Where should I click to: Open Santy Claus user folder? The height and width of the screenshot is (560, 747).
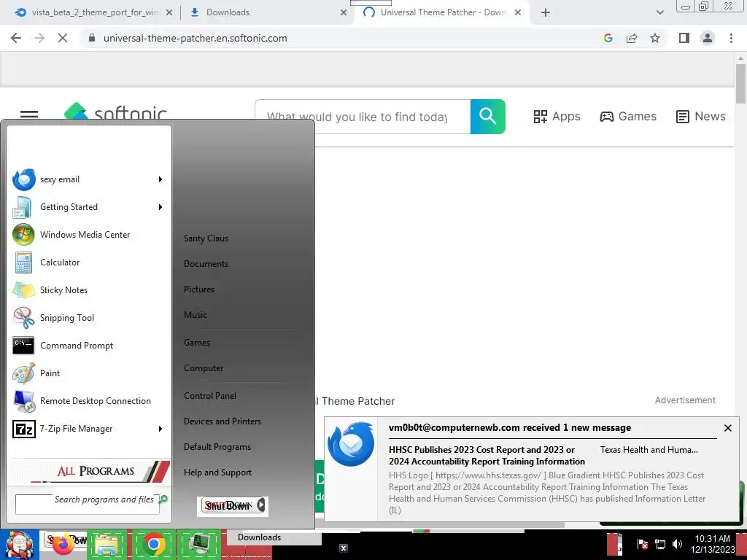pyautogui.click(x=206, y=238)
